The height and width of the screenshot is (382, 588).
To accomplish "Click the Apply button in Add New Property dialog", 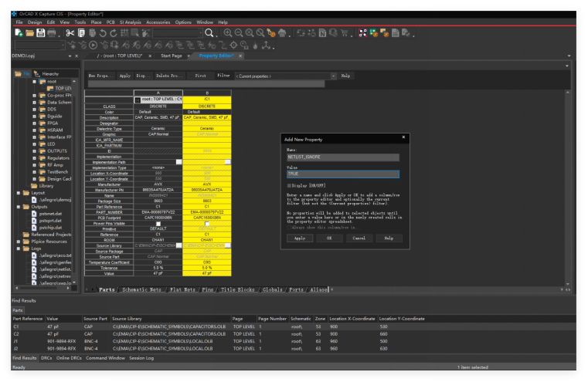I will point(300,238).
